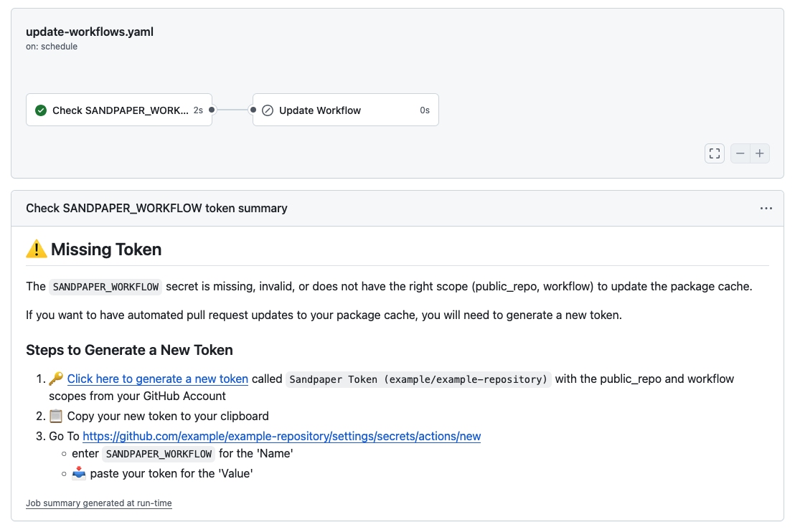Click the key emoji in step one
795x532 pixels.
[57, 378]
